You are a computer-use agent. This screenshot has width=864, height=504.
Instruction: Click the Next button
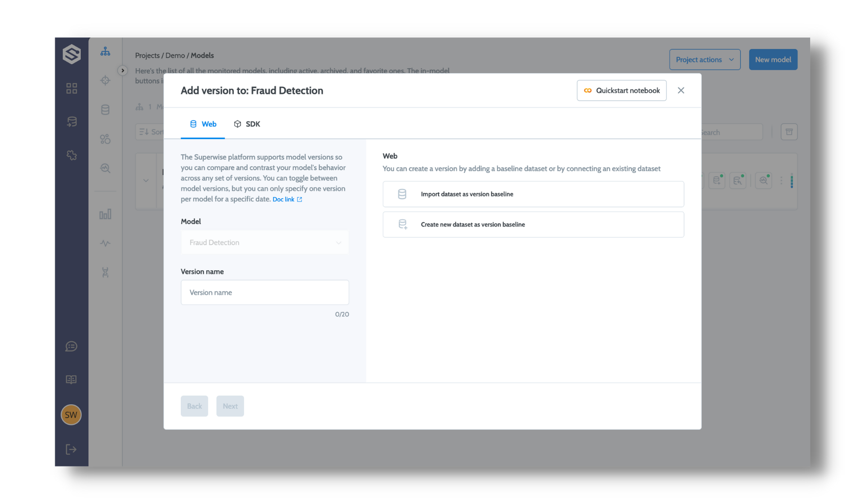tap(230, 406)
